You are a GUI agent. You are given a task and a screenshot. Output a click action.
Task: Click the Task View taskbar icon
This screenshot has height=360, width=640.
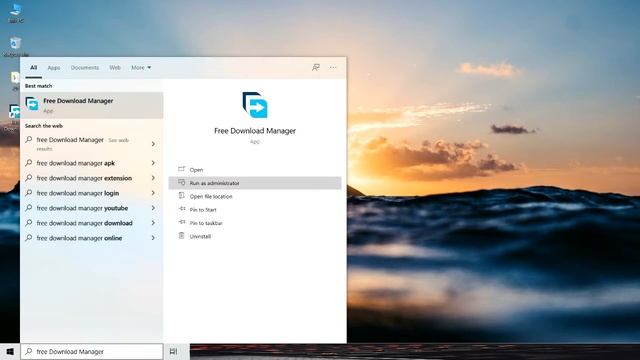pos(173,351)
